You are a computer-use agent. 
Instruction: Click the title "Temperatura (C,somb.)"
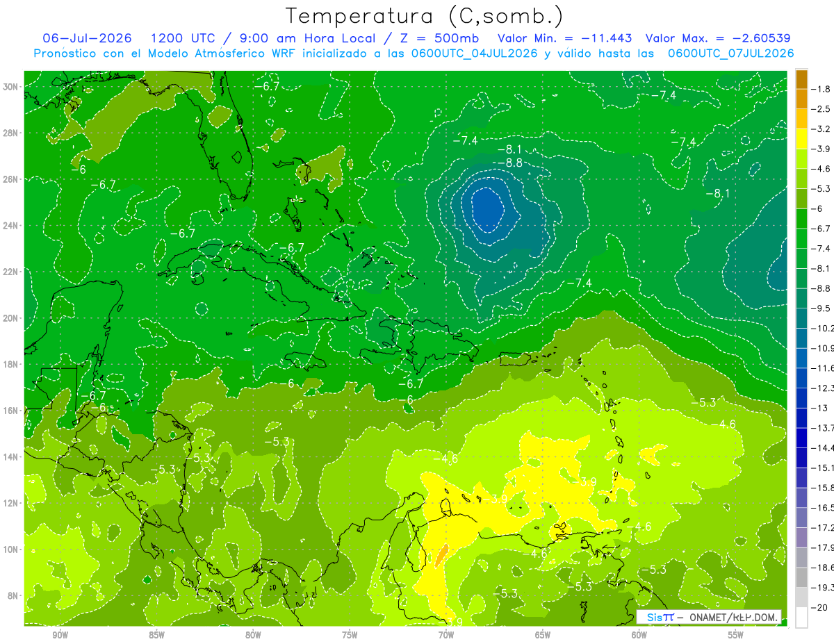425,15
